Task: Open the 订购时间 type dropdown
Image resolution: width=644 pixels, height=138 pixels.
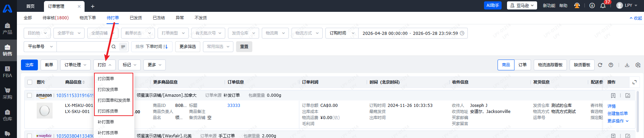Action: [342, 33]
